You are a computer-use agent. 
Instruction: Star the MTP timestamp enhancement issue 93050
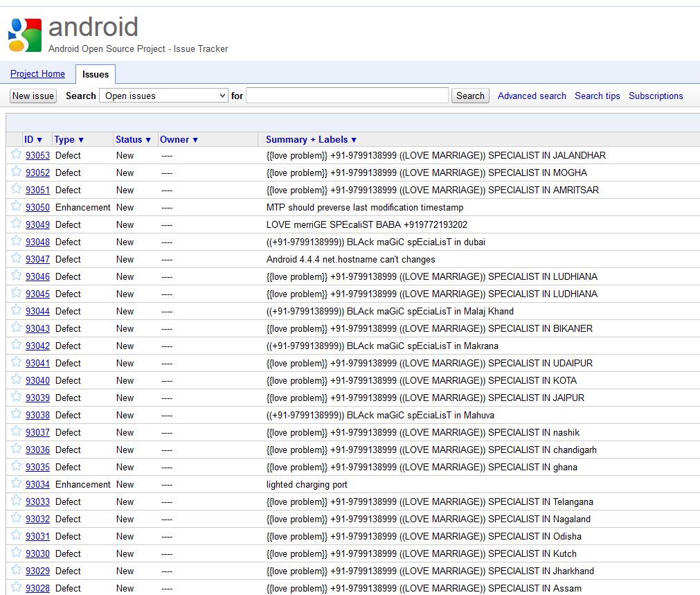click(x=15, y=207)
